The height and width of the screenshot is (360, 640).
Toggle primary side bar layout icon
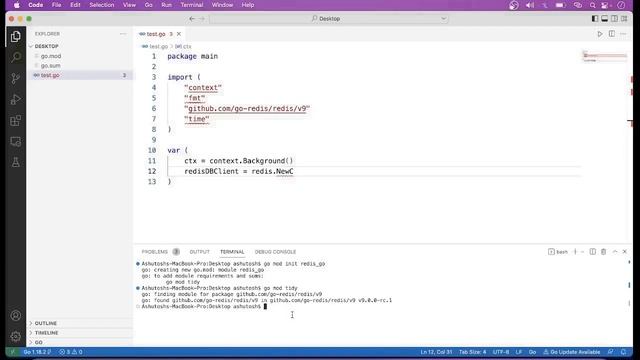[x=595, y=19]
